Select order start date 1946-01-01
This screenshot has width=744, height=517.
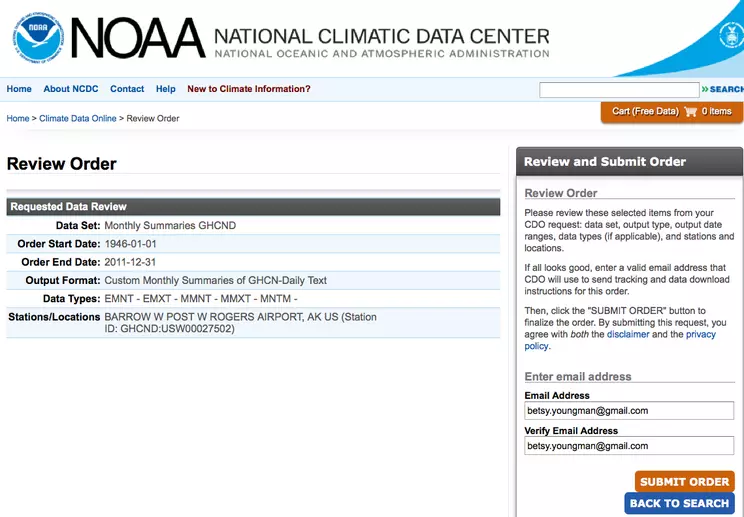click(130, 244)
